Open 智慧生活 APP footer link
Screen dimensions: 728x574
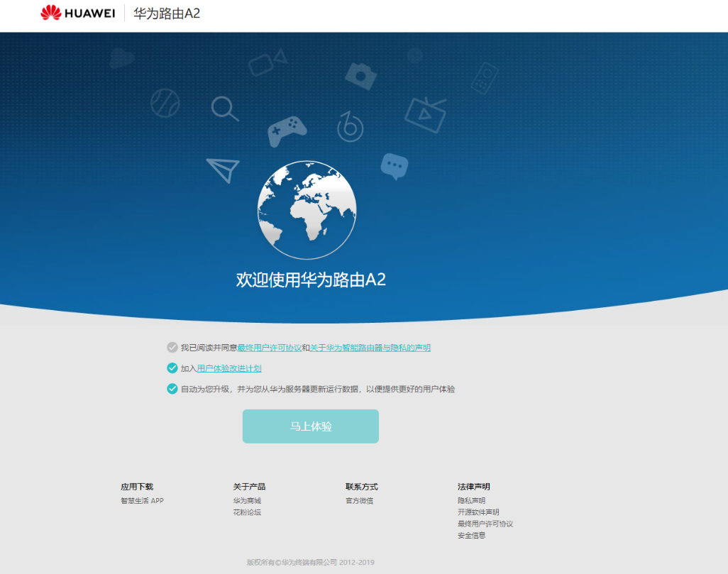point(142,501)
